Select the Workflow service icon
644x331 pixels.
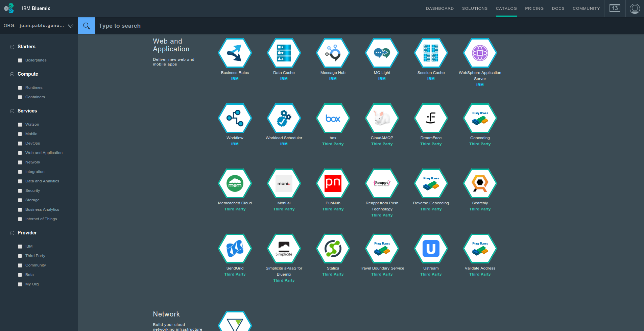click(235, 118)
